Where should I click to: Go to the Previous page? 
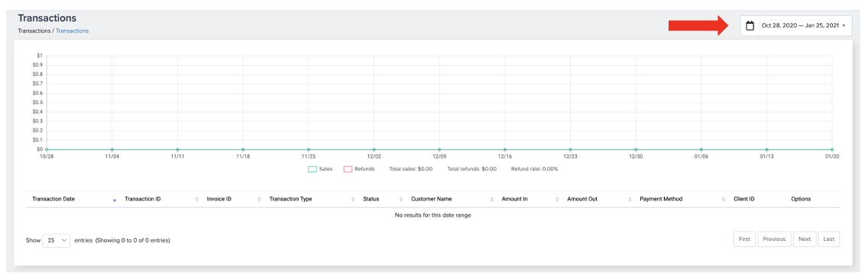774,239
